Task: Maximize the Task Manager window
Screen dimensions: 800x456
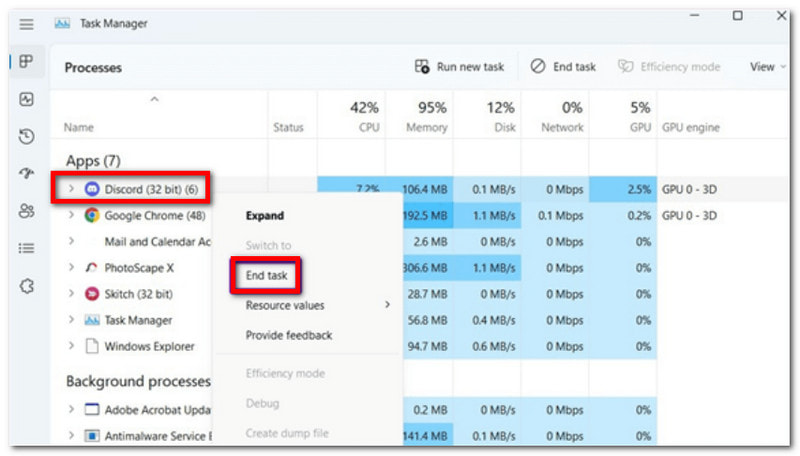Action: coord(738,16)
